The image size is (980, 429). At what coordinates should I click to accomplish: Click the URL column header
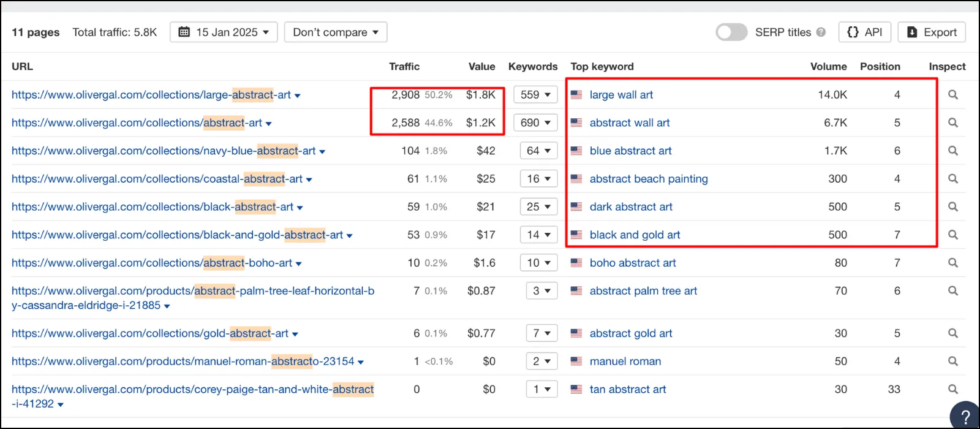[22, 66]
